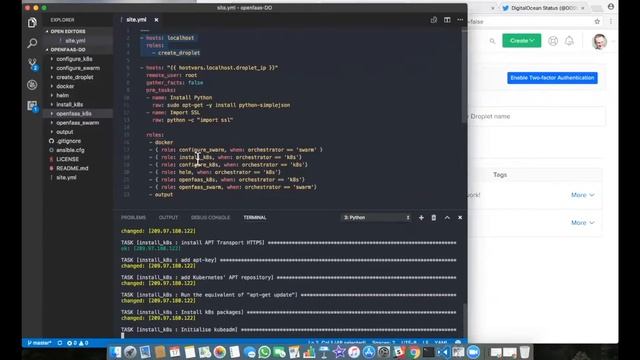640x360 pixels.
Task: Expand the openfaas_k8s folder
Action: click(x=74, y=113)
